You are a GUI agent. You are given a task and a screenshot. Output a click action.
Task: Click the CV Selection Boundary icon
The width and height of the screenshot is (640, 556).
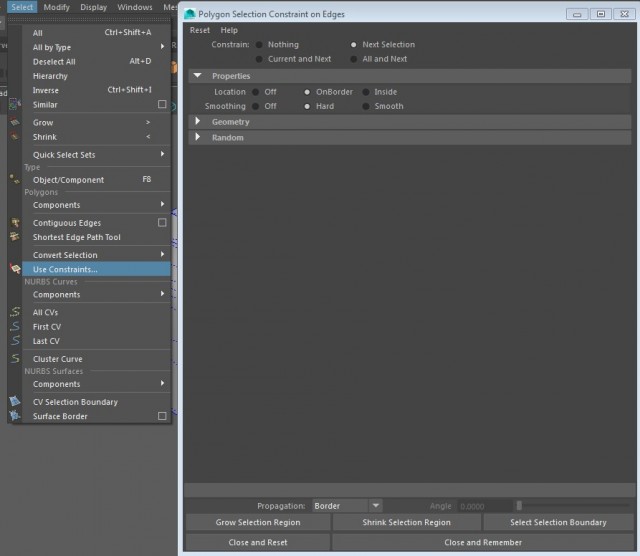point(15,402)
